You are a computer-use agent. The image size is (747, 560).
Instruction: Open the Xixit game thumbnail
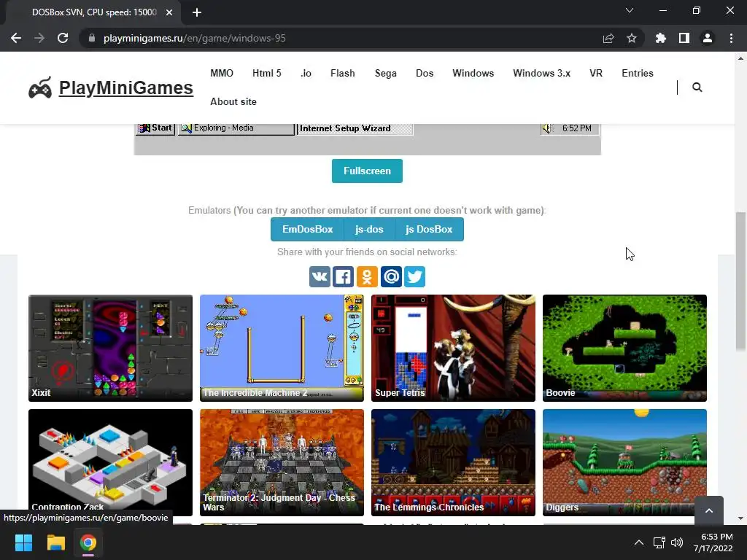pyautogui.click(x=111, y=348)
